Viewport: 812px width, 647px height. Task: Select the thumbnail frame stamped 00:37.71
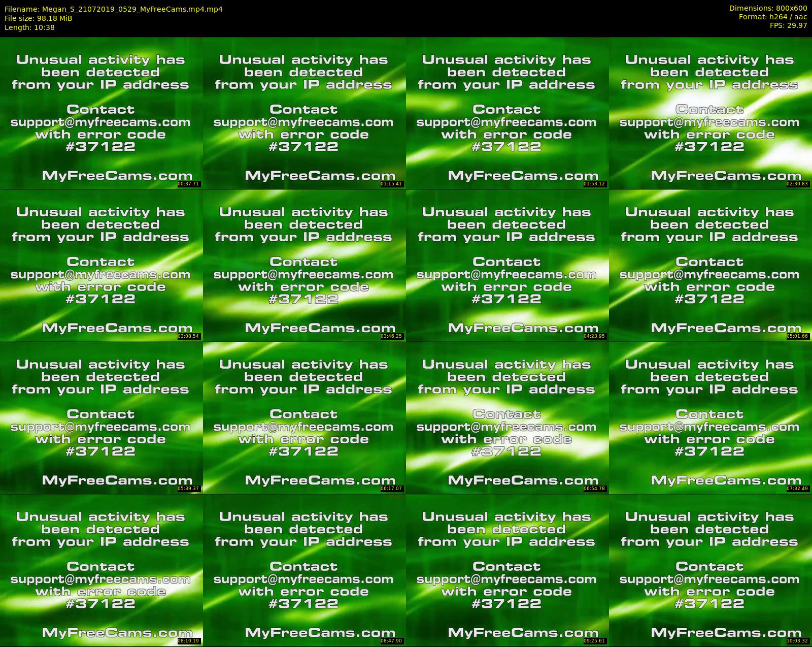(101, 113)
